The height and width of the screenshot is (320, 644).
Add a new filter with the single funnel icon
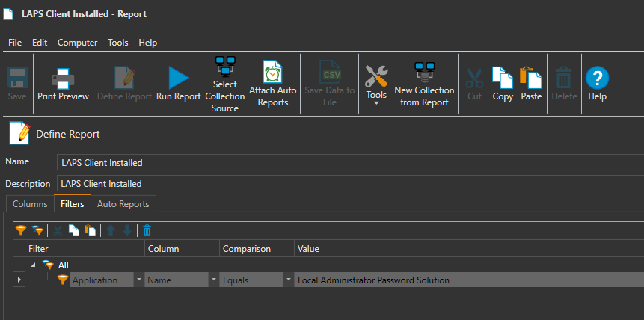point(20,231)
